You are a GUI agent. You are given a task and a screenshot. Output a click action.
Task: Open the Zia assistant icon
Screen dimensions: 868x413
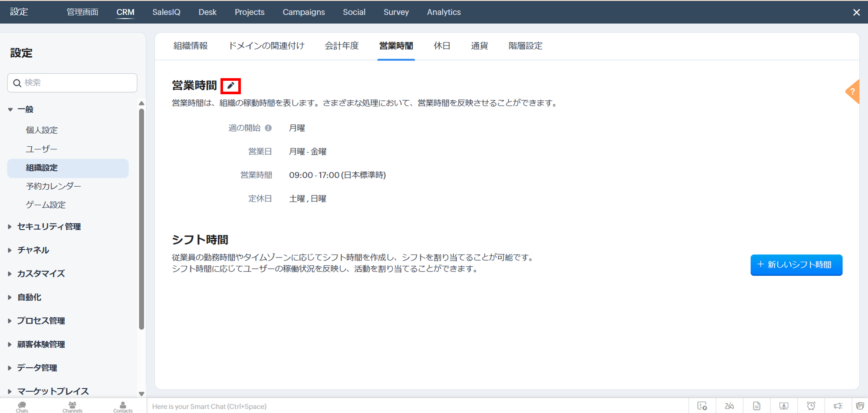coord(729,406)
